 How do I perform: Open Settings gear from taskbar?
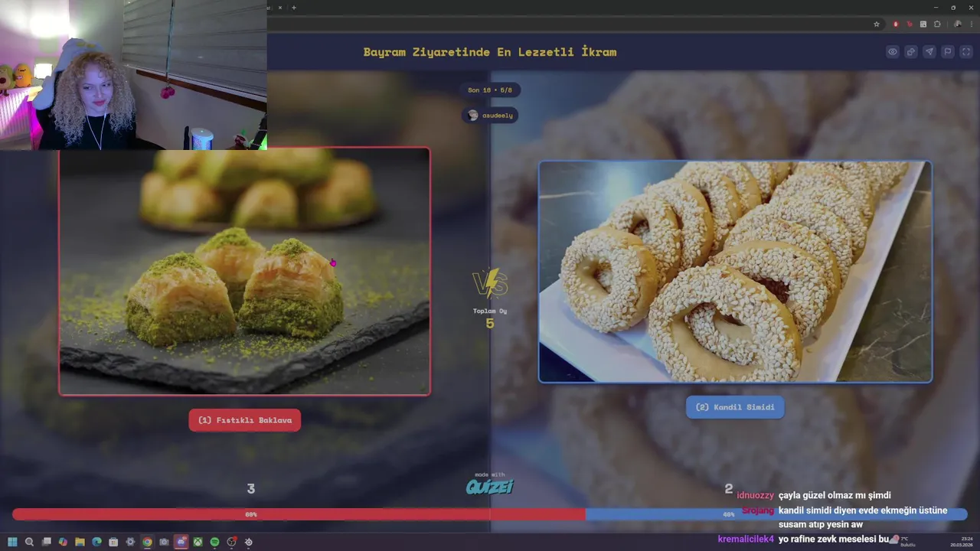pyautogui.click(x=130, y=542)
